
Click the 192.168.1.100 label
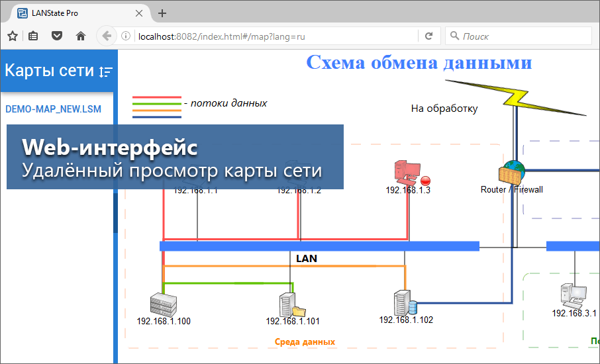coord(164,322)
